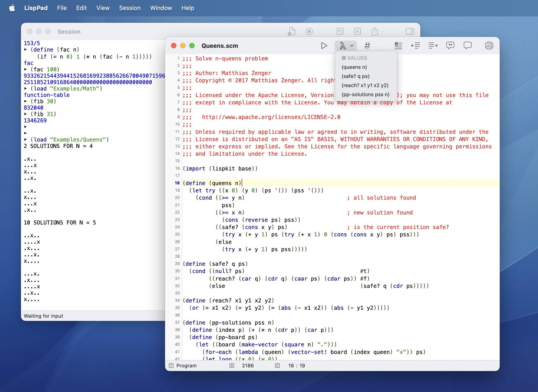Click the 1346269 result in Session

tap(35, 121)
